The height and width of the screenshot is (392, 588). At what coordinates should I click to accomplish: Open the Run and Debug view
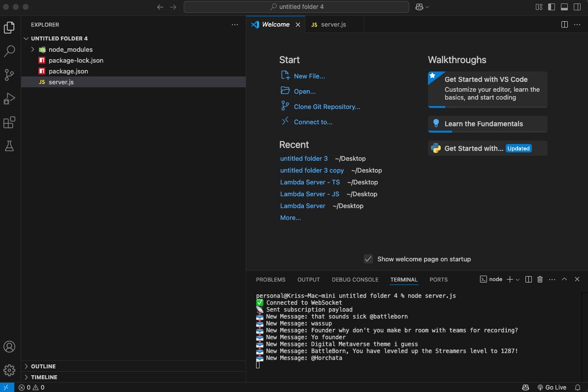[9, 99]
